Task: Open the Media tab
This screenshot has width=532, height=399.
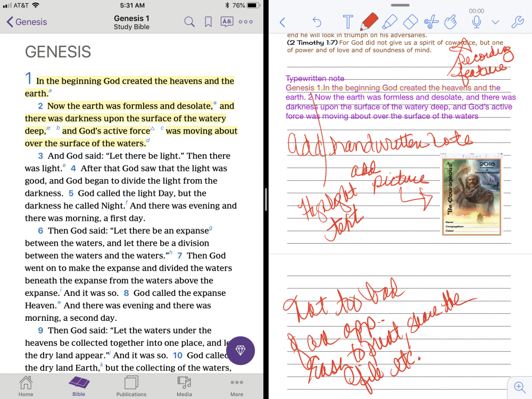Action: point(184,386)
